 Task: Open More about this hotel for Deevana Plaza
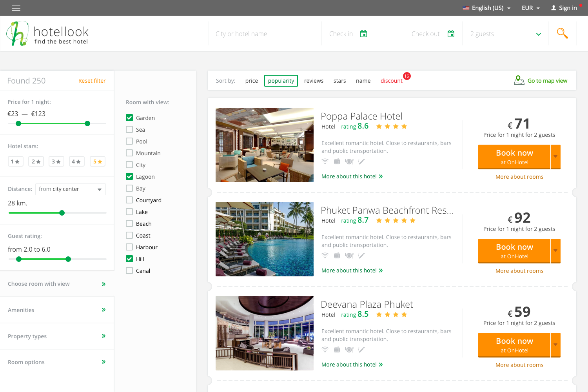point(352,365)
